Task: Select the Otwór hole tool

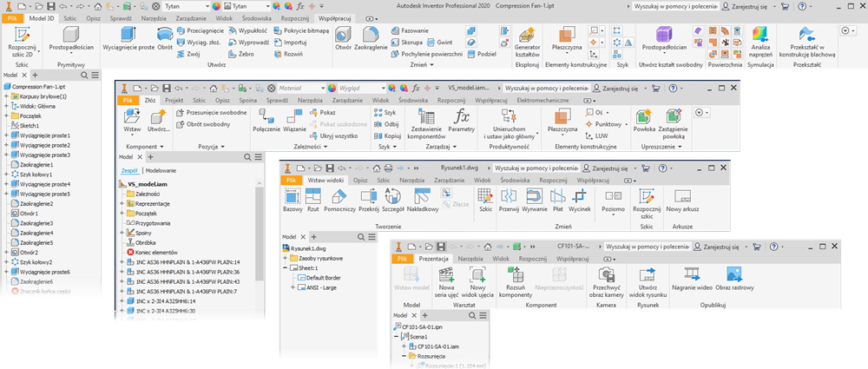Action: [343, 40]
